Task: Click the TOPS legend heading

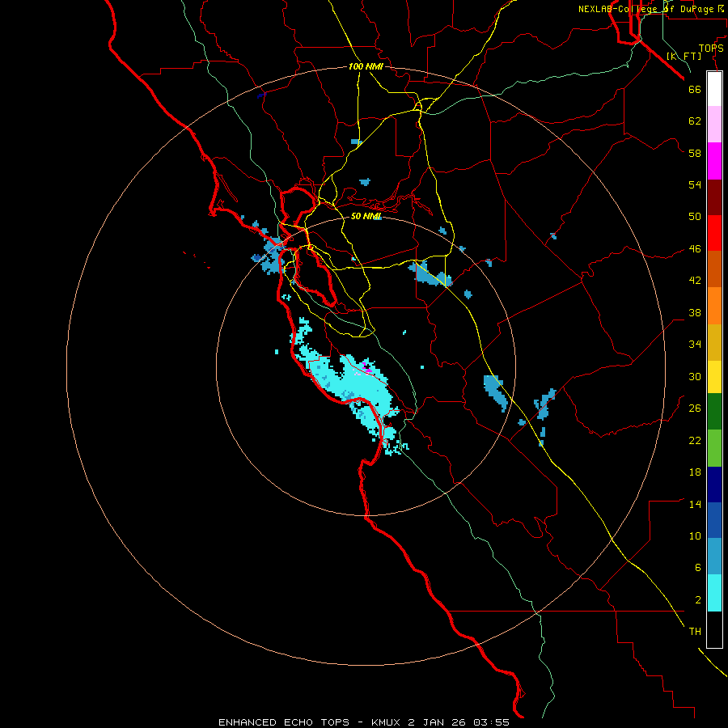Action: click(x=711, y=48)
